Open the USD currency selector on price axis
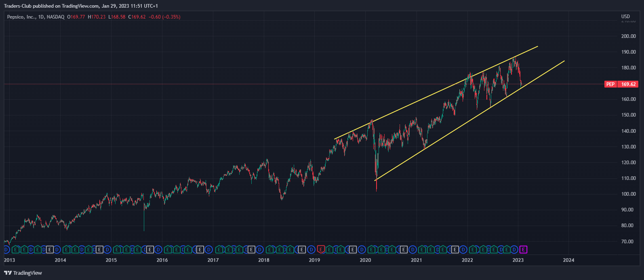Screen dimensions: 644x280 pyautogui.click(x=625, y=17)
